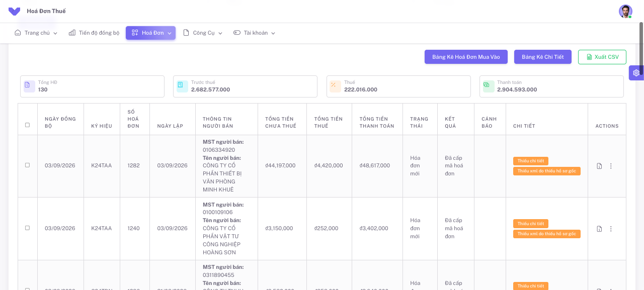Click Thiếu xml tag for invoice 1282
Image resolution: width=644 pixels, height=290 pixels.
(x=547, y=171)
